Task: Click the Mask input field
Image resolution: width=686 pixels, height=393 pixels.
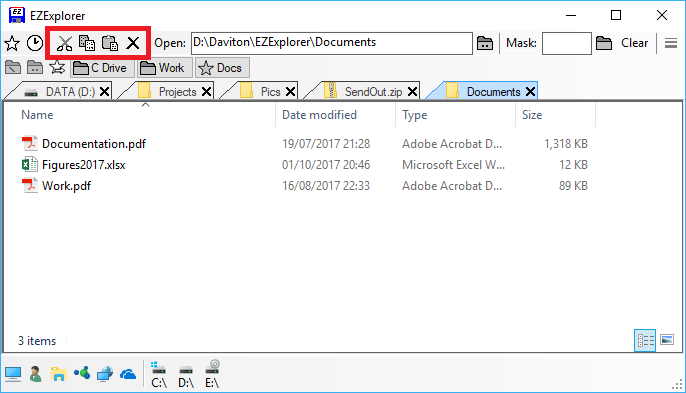Action: pyautogui.click(x=567, y=43)
